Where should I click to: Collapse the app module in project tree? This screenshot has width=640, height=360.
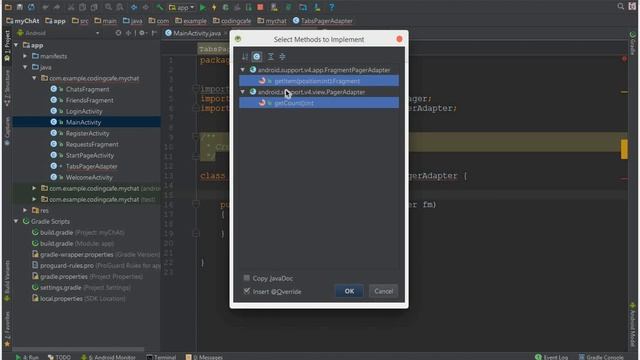coord(16,45)
